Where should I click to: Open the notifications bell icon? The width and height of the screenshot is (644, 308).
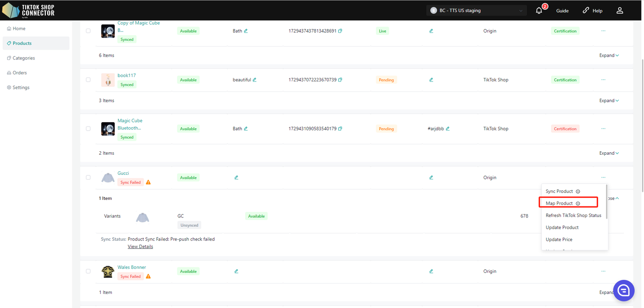pos(539,11)
